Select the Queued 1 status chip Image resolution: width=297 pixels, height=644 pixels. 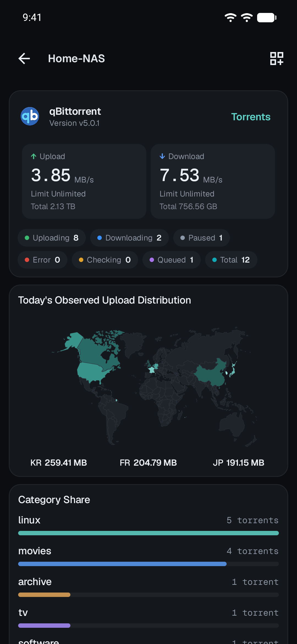[172, 260]
